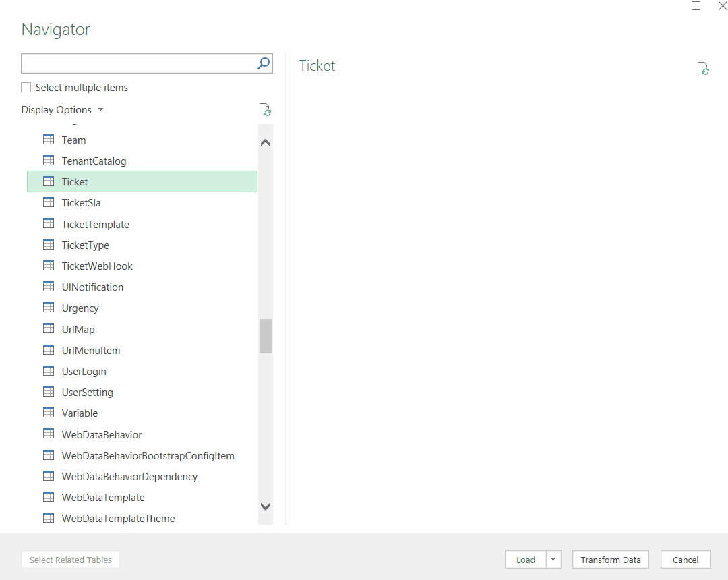Click the table icon next to WebDataTemplate
728x580 pixels.
[48, 497]
